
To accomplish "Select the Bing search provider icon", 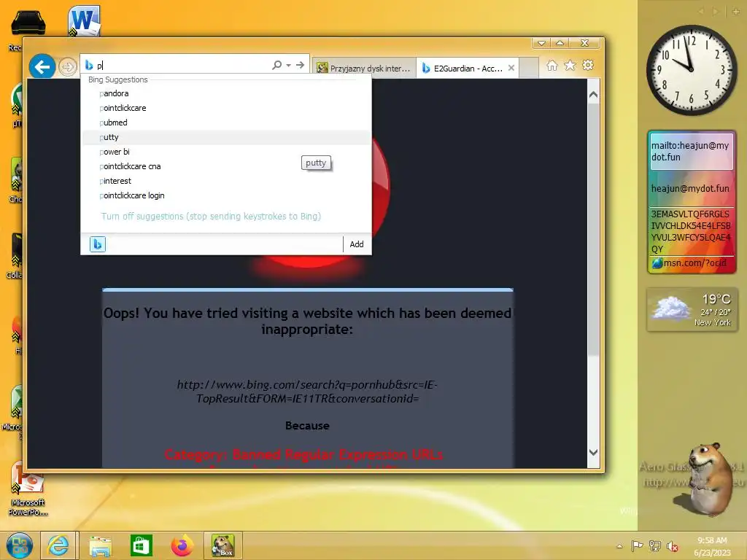I will 98,244.
